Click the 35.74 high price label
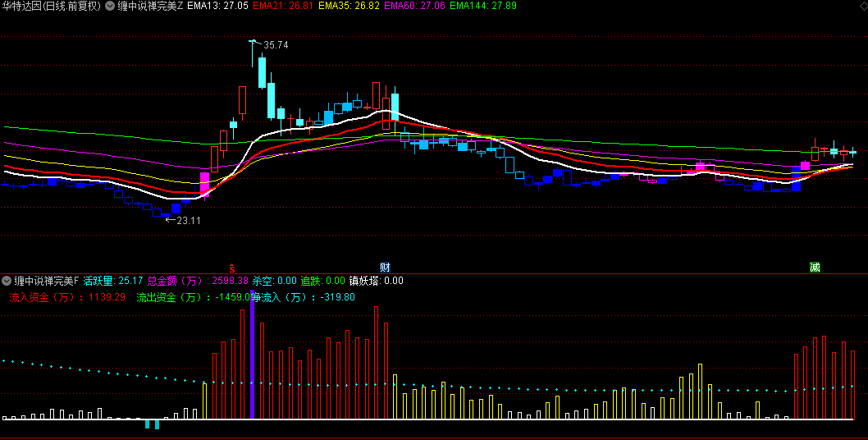The height and width of the screenshot is (440, 868). (276, 45)
